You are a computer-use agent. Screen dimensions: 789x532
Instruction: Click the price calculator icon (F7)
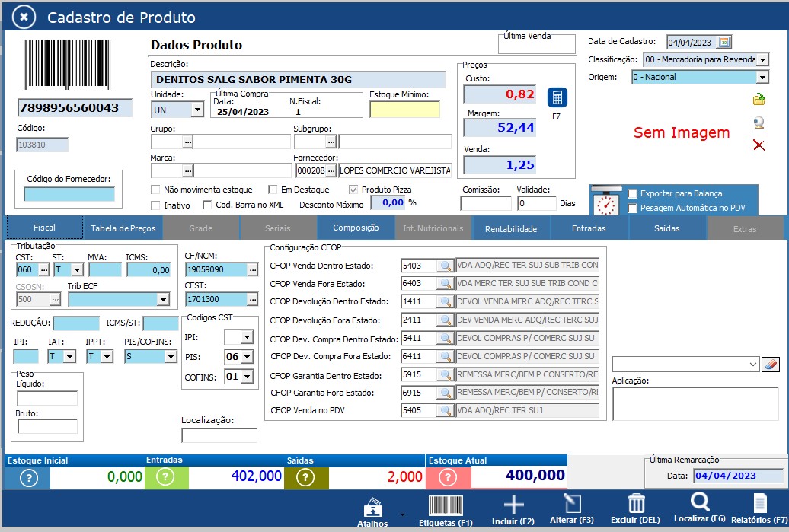point(557,98)
